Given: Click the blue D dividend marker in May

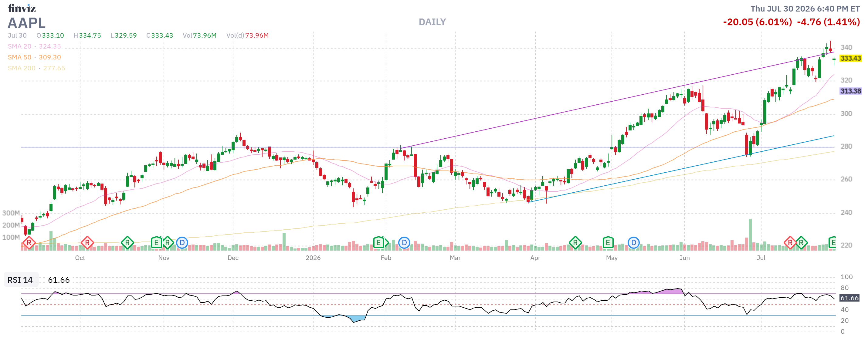Looking at the screenshot, I should pyautogui.click(x=633, y=243).
